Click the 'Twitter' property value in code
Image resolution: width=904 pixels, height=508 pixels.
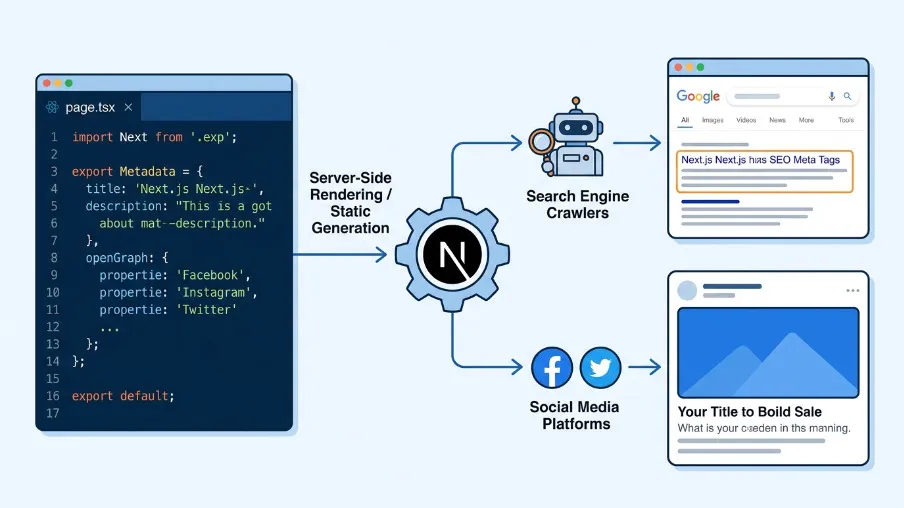coord(206,310)
